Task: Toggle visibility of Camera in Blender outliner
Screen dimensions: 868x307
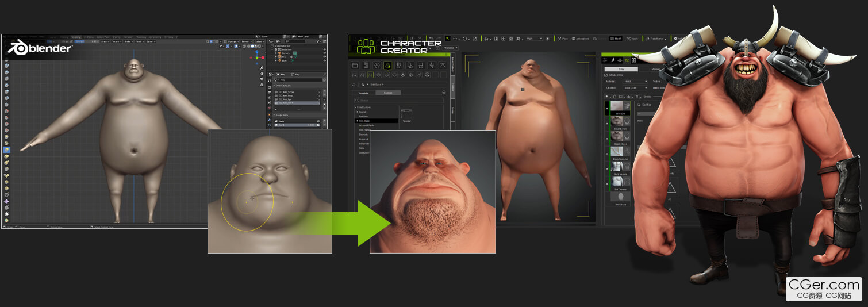Action: [325, 53]
